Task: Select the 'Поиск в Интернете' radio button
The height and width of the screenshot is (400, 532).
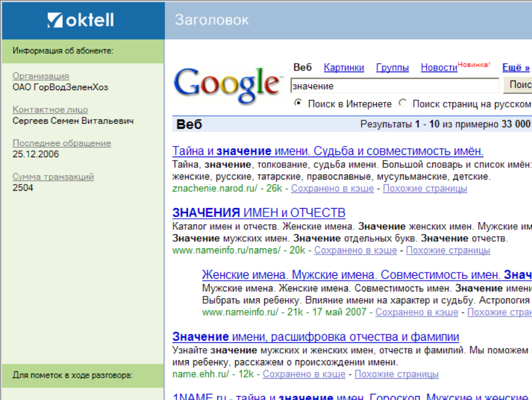Action: pos(298,103)
